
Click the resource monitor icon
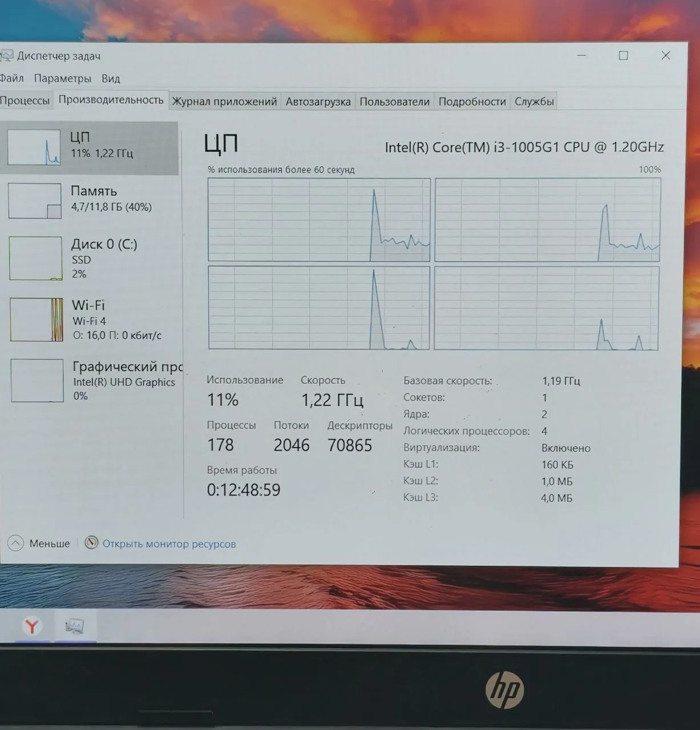click(x=91, y=542)
